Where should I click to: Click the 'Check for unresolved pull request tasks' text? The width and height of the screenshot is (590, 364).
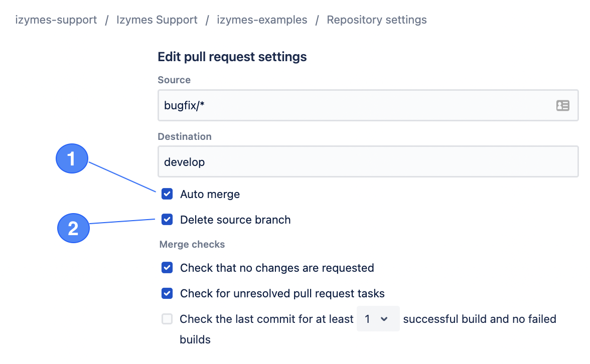[x=282, y=293]
